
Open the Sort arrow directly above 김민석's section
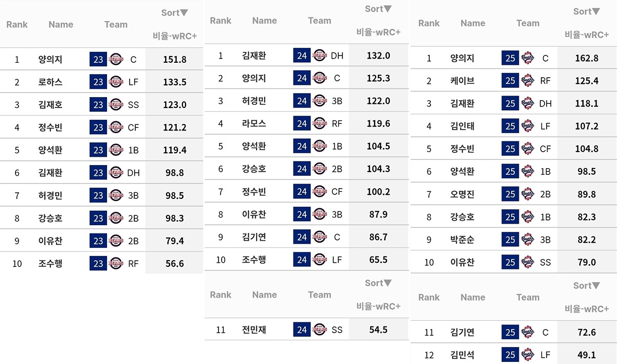tap(595, 285)
